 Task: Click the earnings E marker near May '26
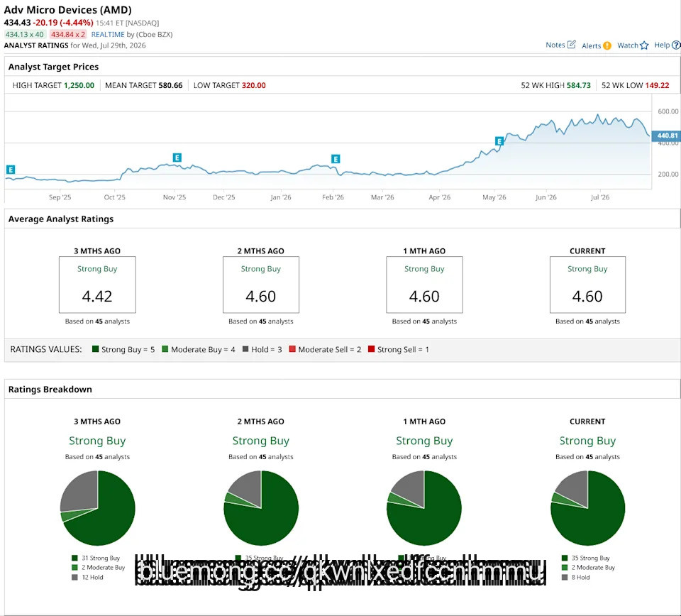tap(499, 141)
